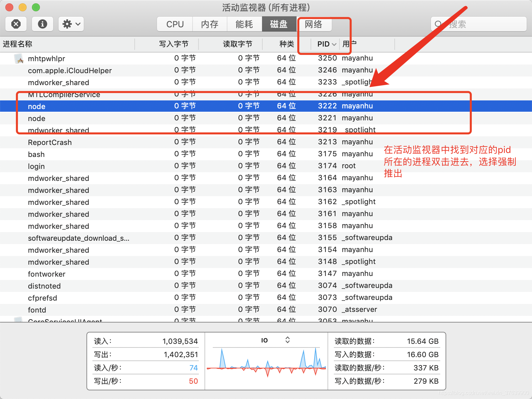532x399 pixels.
Task: Click the 读取的数据/秒 value 337 KB
Action: (426, 368)
